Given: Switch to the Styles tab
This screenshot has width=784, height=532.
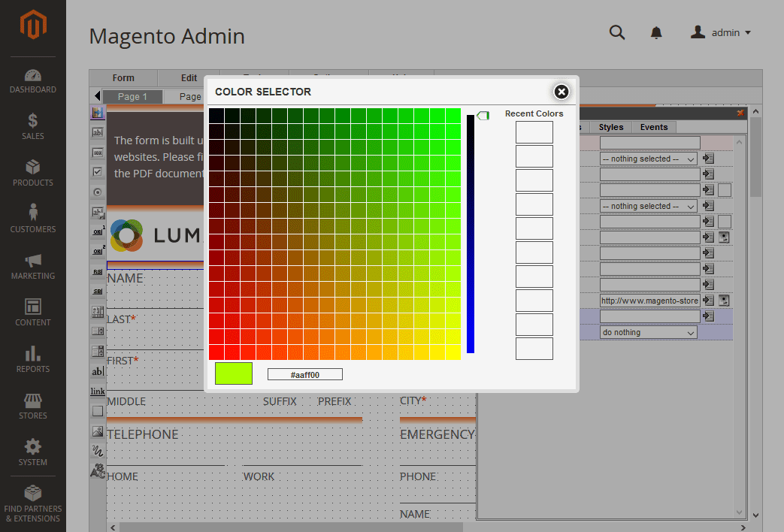Looking at the screenshot, I should pos(610,127).
